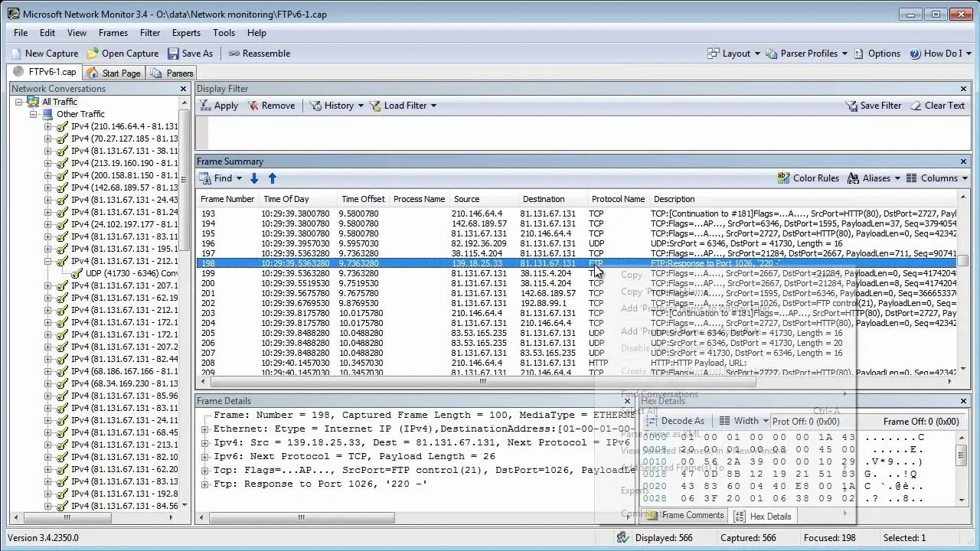Open the Frames menu
Viewport: 980px width, 551px height.
[113, 33]
